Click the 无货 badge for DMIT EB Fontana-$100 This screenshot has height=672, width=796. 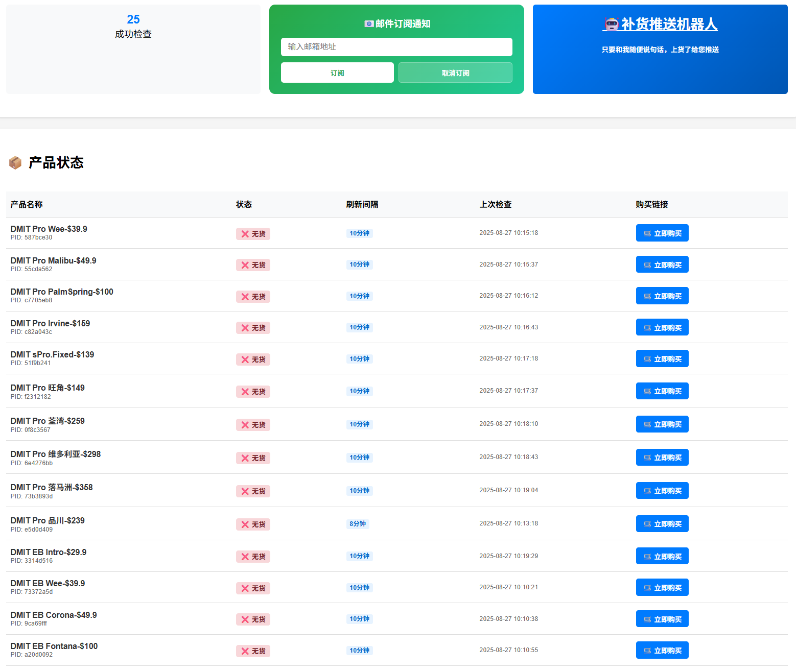(253, 651)
